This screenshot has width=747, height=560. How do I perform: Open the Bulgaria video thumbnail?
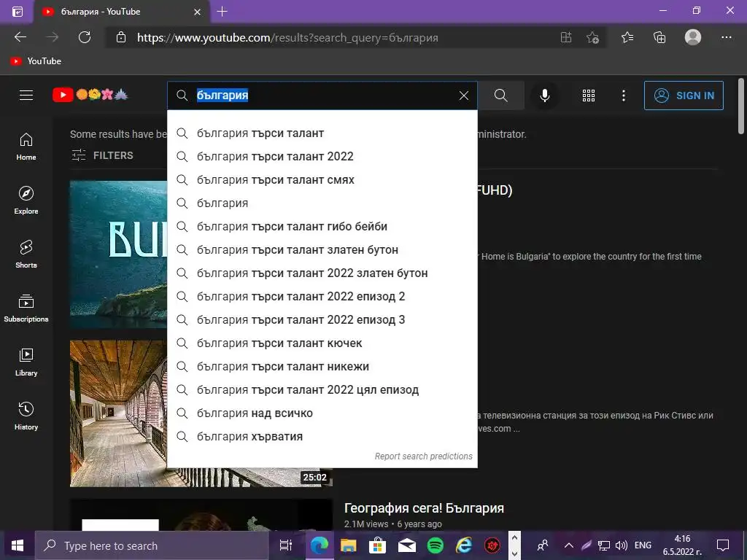pyautogui.click(x=118, y=254)
